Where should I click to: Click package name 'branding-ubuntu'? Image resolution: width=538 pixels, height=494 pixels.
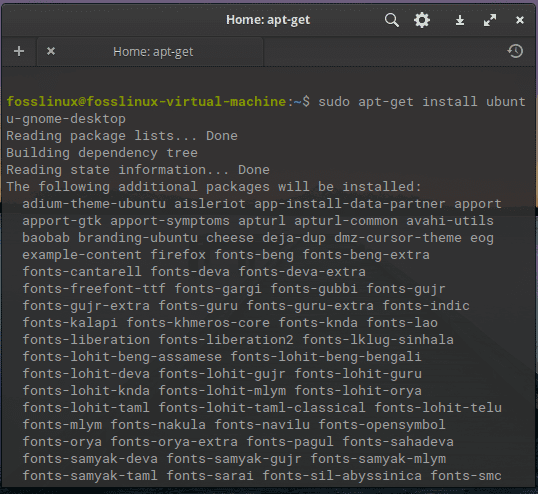138,238
